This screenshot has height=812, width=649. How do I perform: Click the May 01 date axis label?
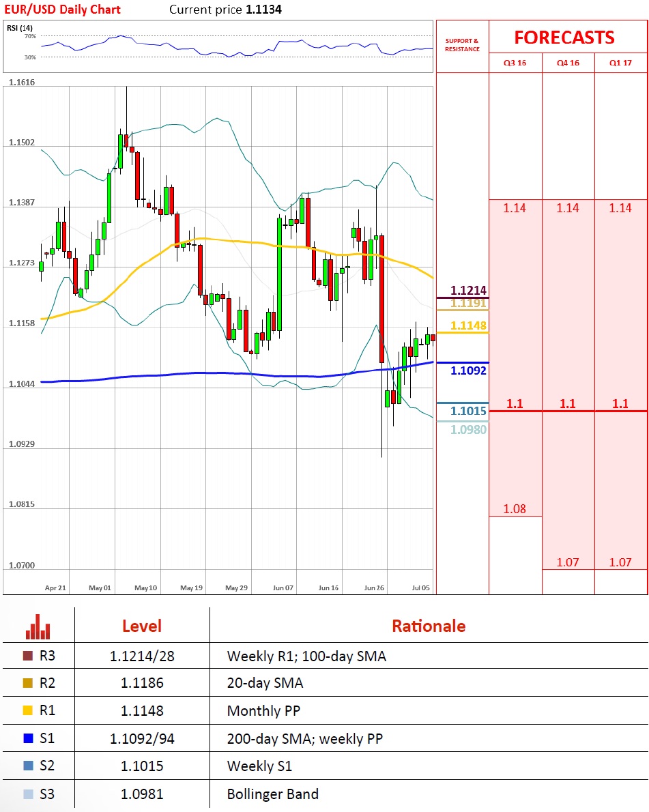point(100,588)
